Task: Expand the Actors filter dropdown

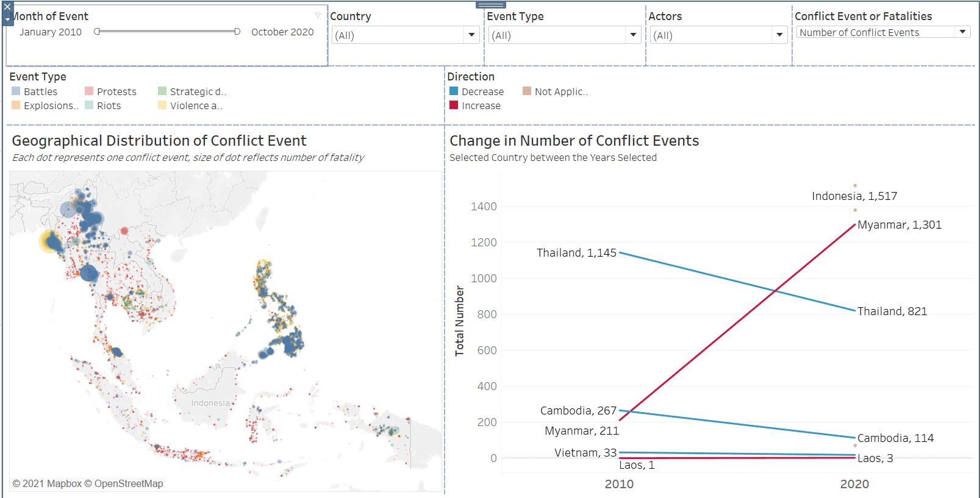Action: pyautogui.click(x=779, y=35)
